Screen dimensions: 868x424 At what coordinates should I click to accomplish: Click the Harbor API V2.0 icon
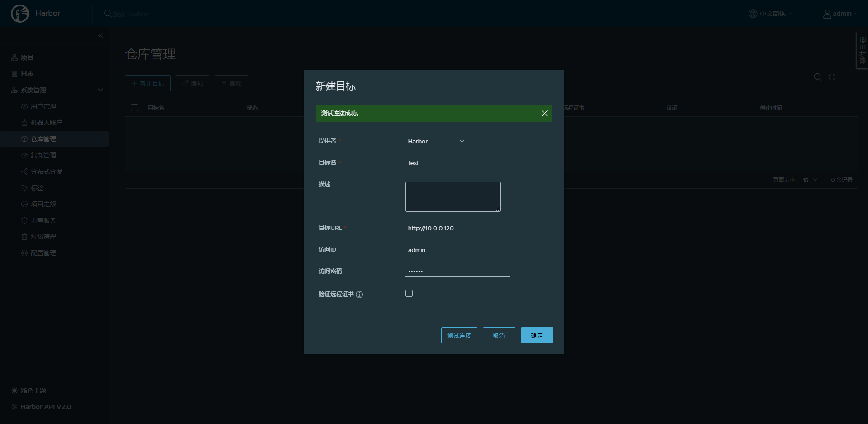pyautogui.click(x=14, y=407)
